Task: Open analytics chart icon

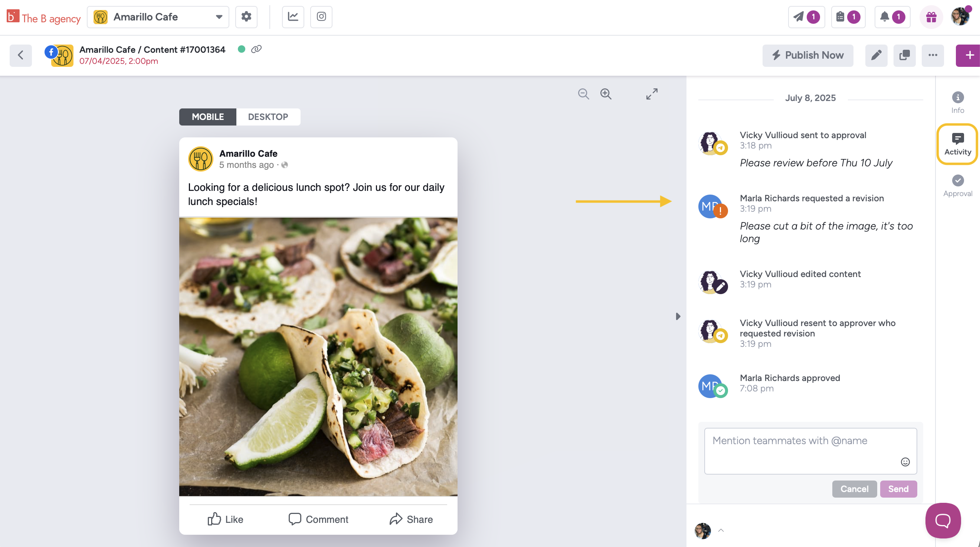Action: click(293, 17)
